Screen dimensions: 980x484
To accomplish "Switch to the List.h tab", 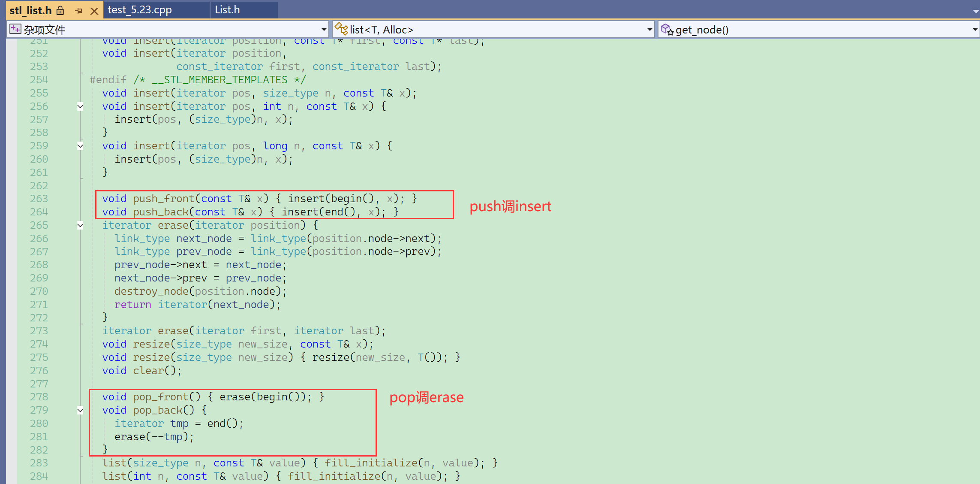I will click(x=227, y=10).
